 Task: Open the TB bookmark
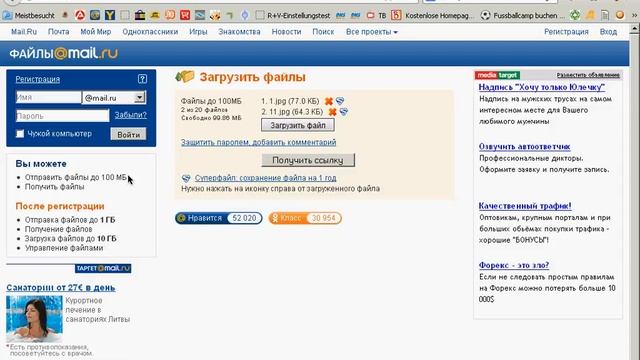[x=376, y=16]
